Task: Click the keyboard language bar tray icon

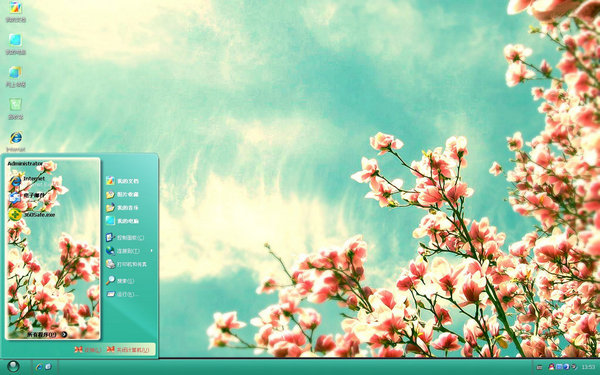Action: pos(539,367)
